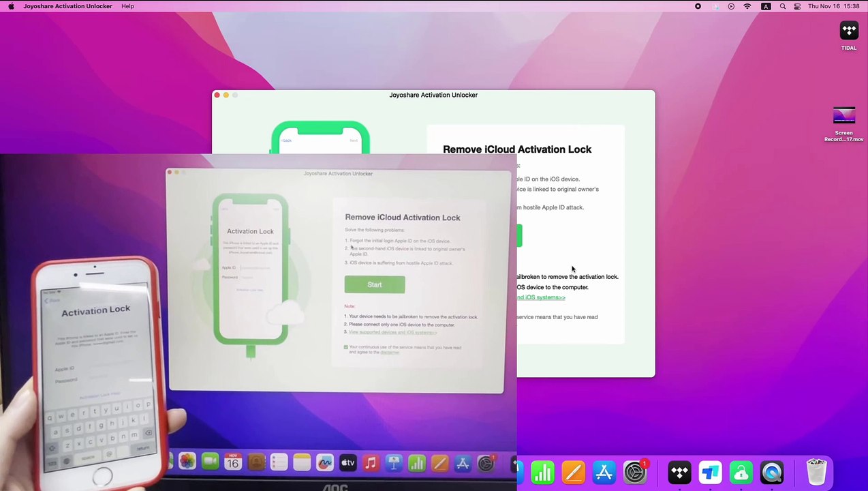Open the supported 'iOS systems>>' link
Screen dimensions: 868x491
click(x=541, y=297)
